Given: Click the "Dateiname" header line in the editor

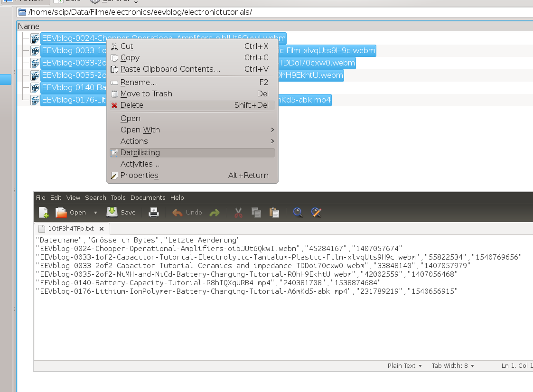Looking at the screenshot, I should 138,240.
